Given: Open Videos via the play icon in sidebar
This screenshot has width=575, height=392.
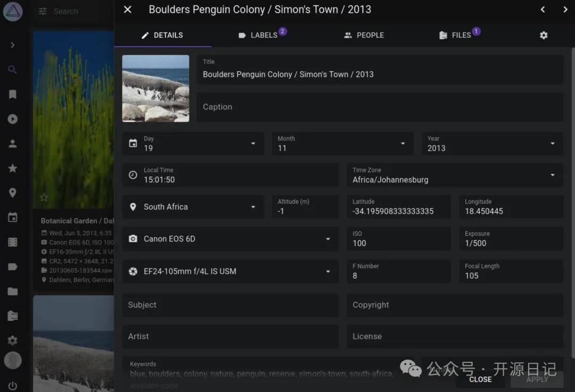Looking at the screenshot, I should pyautogui.click(x=13, y=119).
